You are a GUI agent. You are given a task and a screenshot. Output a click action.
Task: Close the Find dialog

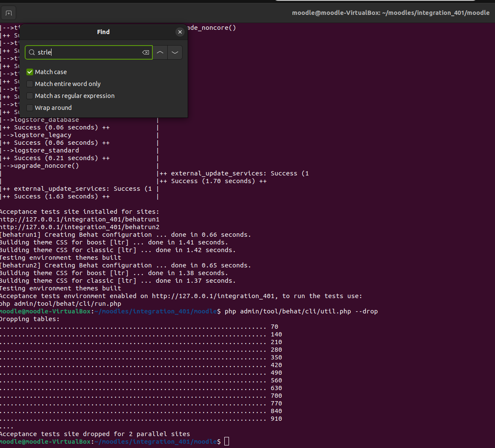[x=180, y=32]
